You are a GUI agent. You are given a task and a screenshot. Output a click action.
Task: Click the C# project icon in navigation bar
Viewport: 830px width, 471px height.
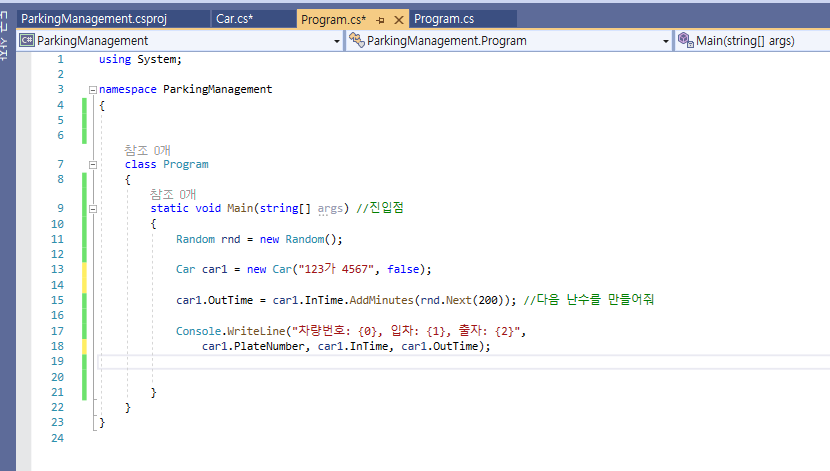(27, 40)
